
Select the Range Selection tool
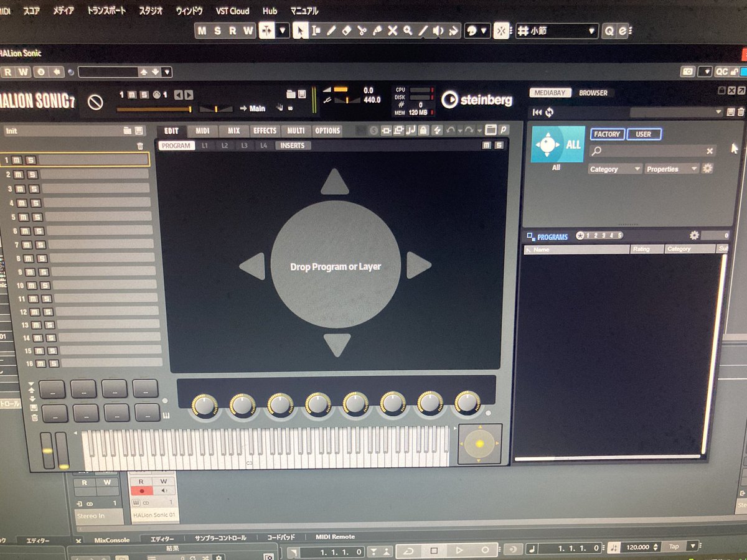click(316, 30)
